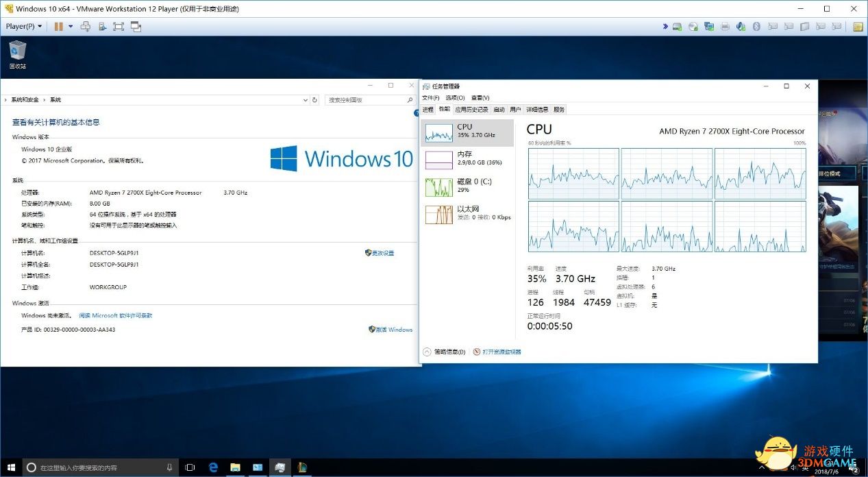
Task: Click the search magnifier icon in System window
Action: coord(410,100)
